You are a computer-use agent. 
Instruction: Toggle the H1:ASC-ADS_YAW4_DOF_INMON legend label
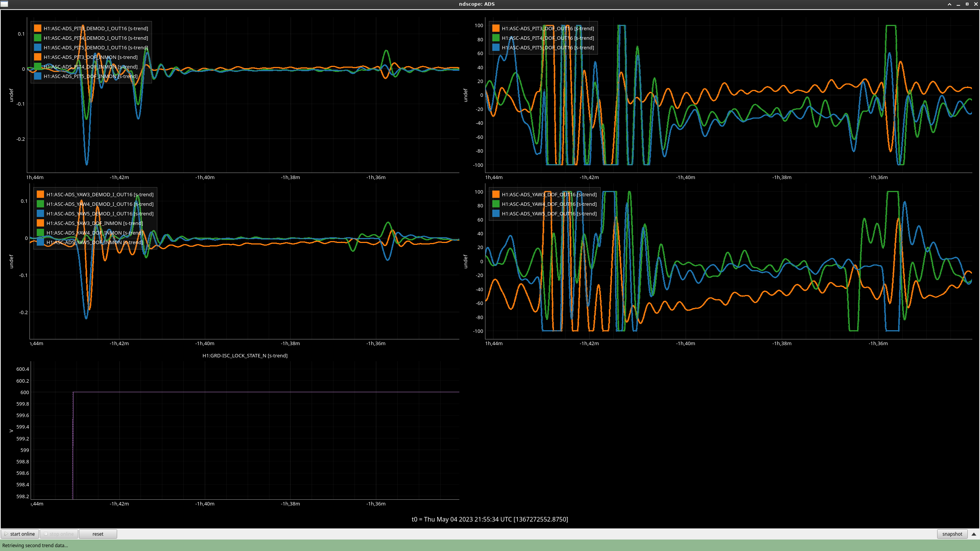coord(94,233)
